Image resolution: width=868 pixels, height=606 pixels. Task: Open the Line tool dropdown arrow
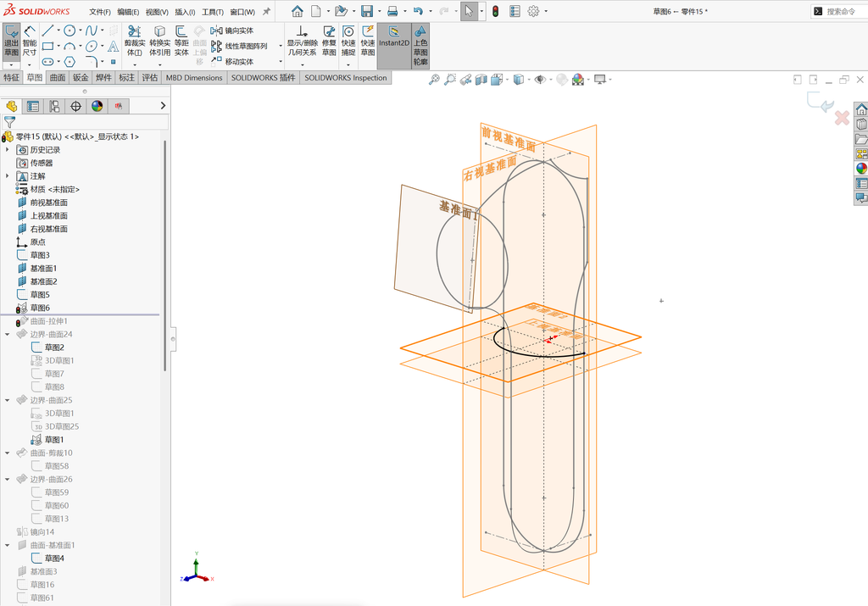(58, 31)
